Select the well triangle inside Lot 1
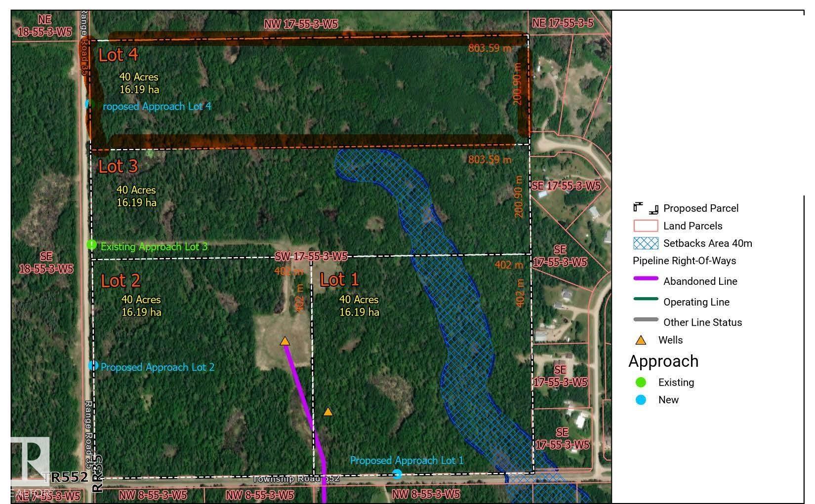 click(328, 412)
